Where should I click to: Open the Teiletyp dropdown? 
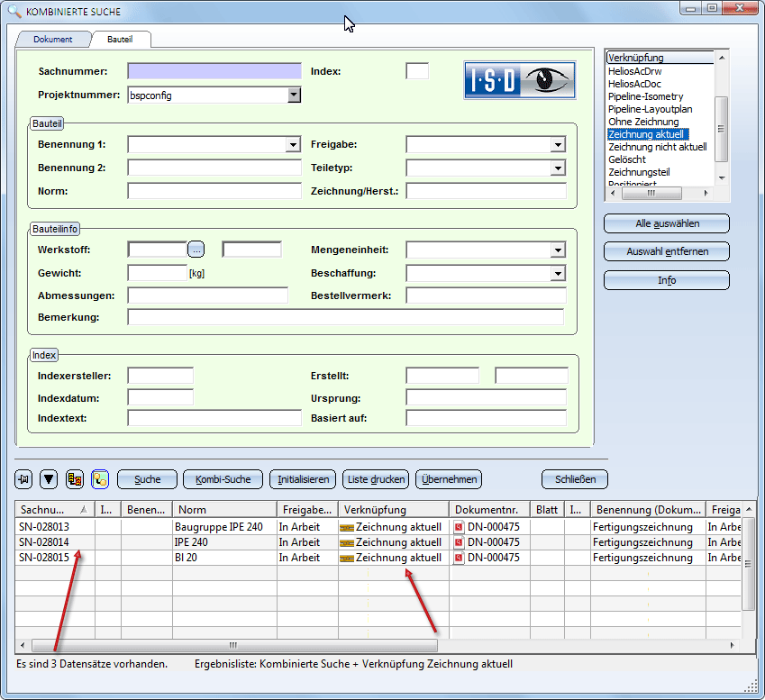click(x=558, y=168)
